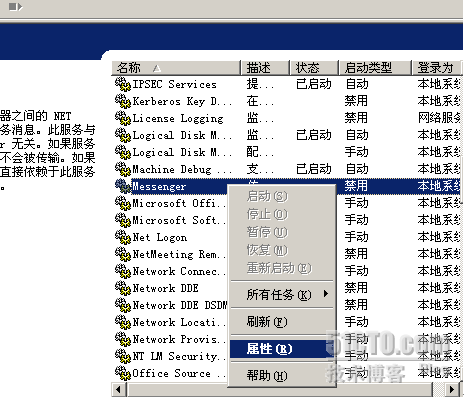This screenshot has height=397, width=464.
Task: Click 禁用 startup type of Kerberos Key
Action: (x=356, y=101)
